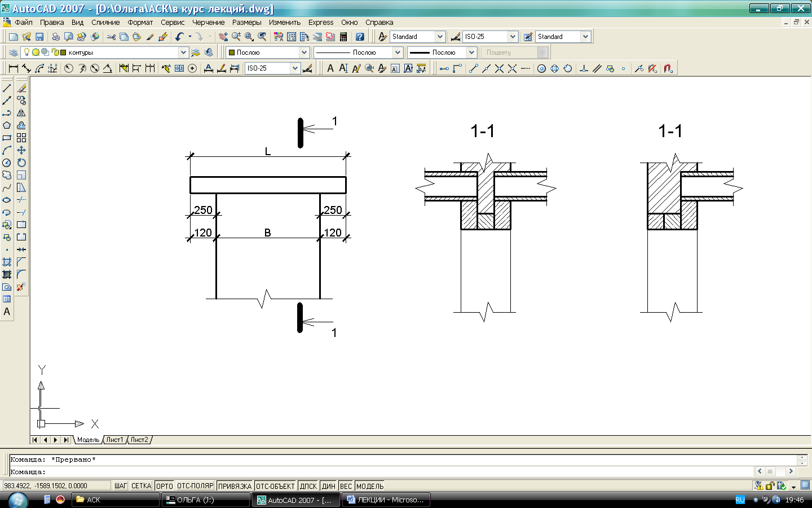812x508 pixels.
Task: Open the calculator icon in toolbar
Action: click(x=343, y=37)
